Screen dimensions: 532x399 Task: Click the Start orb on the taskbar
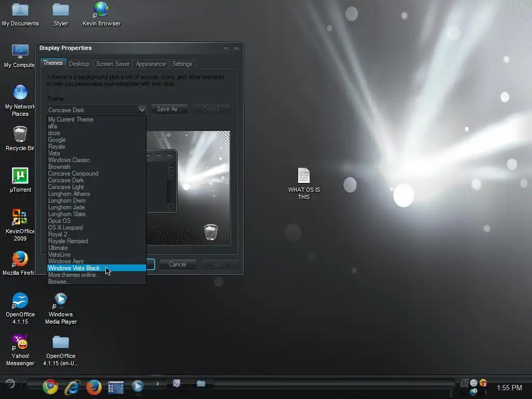(10, 384)
